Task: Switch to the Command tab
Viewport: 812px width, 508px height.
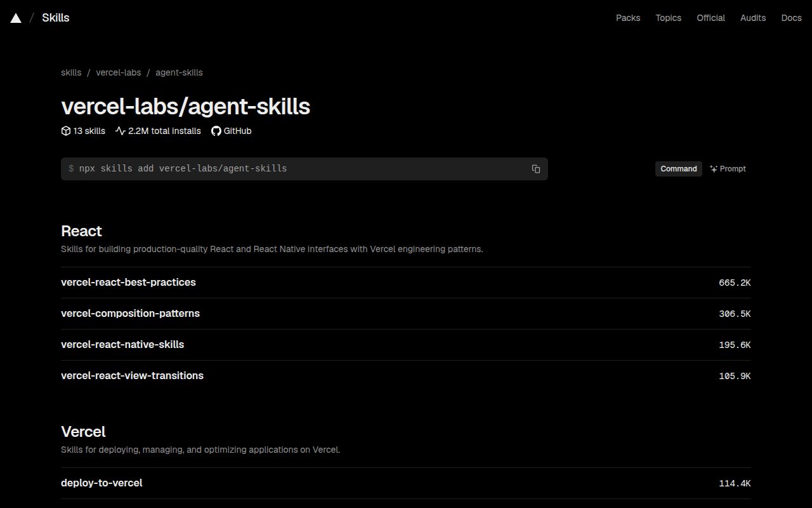Action: click(x=679, y=169)
